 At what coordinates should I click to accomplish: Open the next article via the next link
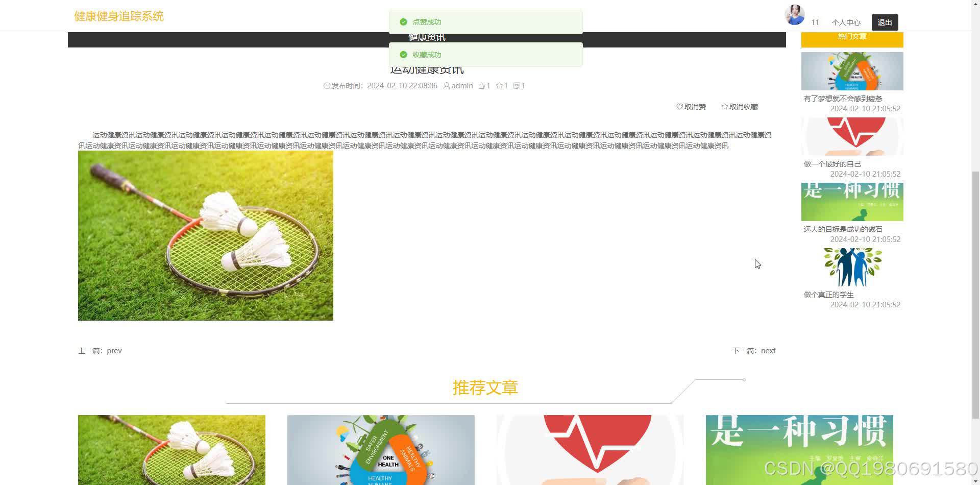768,350
